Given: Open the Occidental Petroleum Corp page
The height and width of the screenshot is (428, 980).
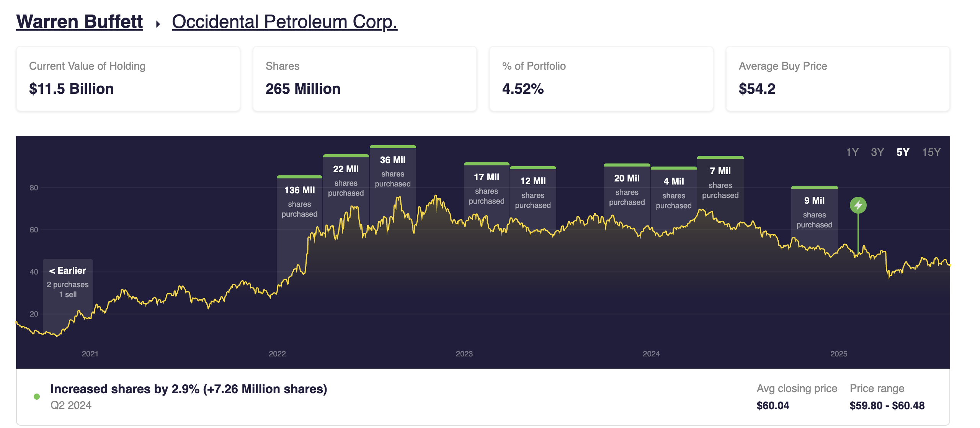Looking at the screenshot, I should click(x=285, y=21).
